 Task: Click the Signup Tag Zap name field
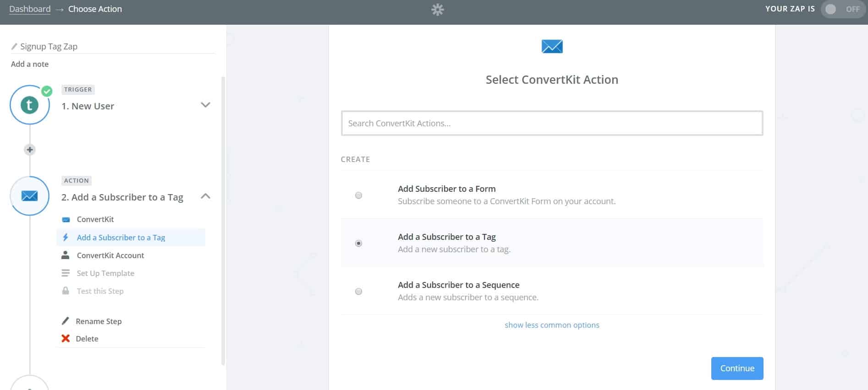(x=113, y=46)
